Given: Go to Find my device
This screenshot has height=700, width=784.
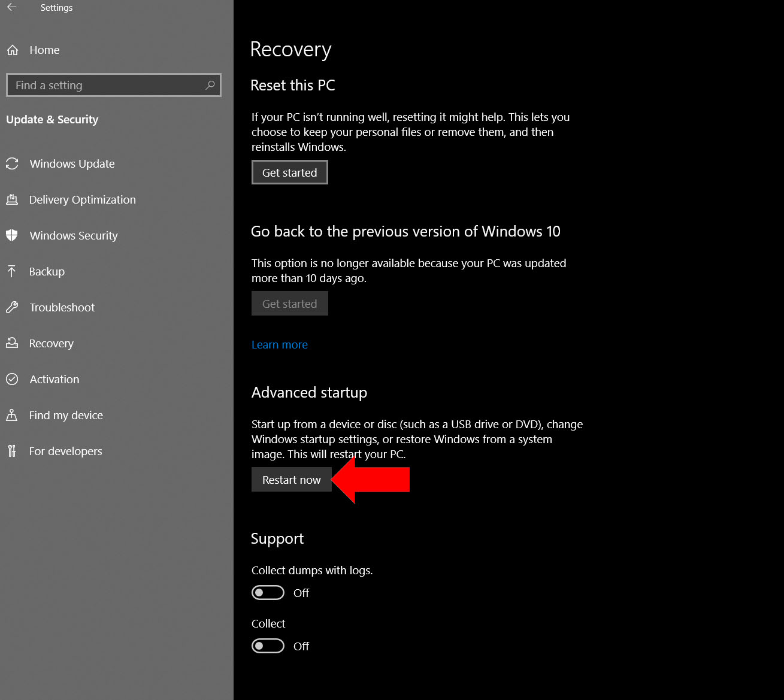Looking at the screenshot, I should 66,415.
